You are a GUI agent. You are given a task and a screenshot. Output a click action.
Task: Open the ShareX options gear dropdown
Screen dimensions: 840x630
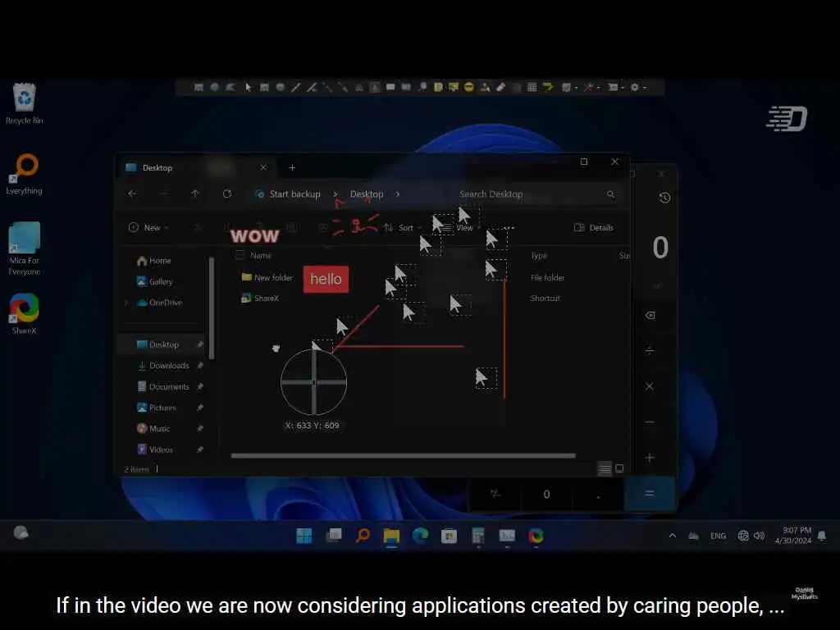pyautogui.click(x=637, y=87)
